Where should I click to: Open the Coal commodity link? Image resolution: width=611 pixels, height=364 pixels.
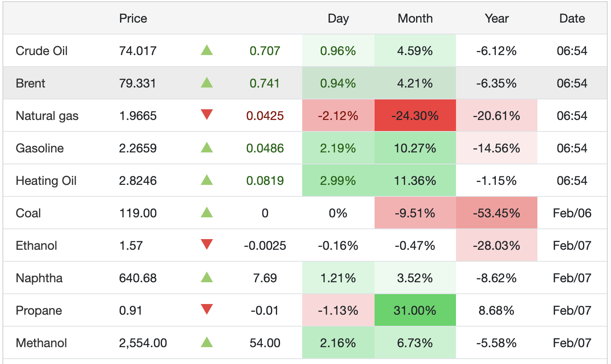pyautogui.click(x=28, y=213)
